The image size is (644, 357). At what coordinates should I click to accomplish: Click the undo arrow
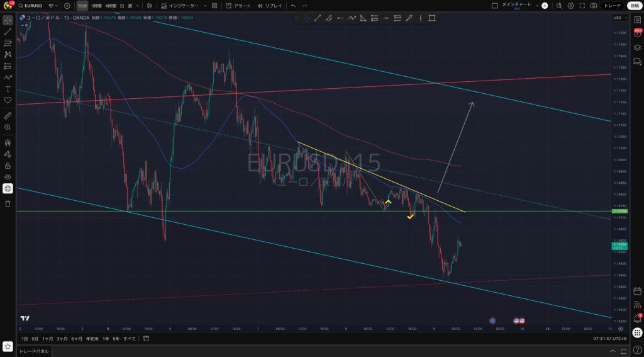(293, 6)
